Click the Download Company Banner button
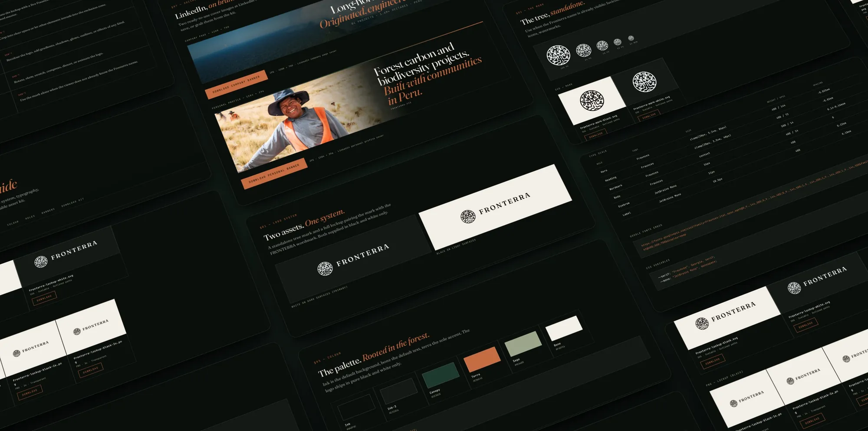868x431 pixels. 236,84
